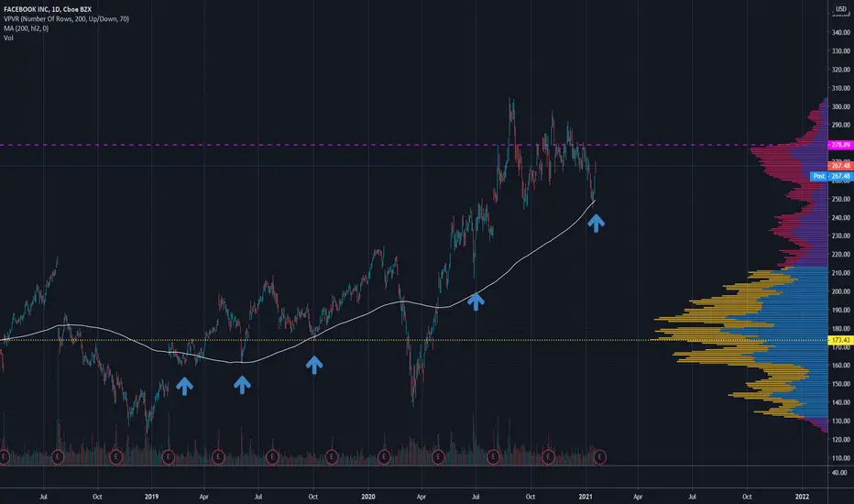The width and height of the screenshot is (854, 504).
Task: Open the earnings marker for January 2021
Action: (x=599, y=456)
